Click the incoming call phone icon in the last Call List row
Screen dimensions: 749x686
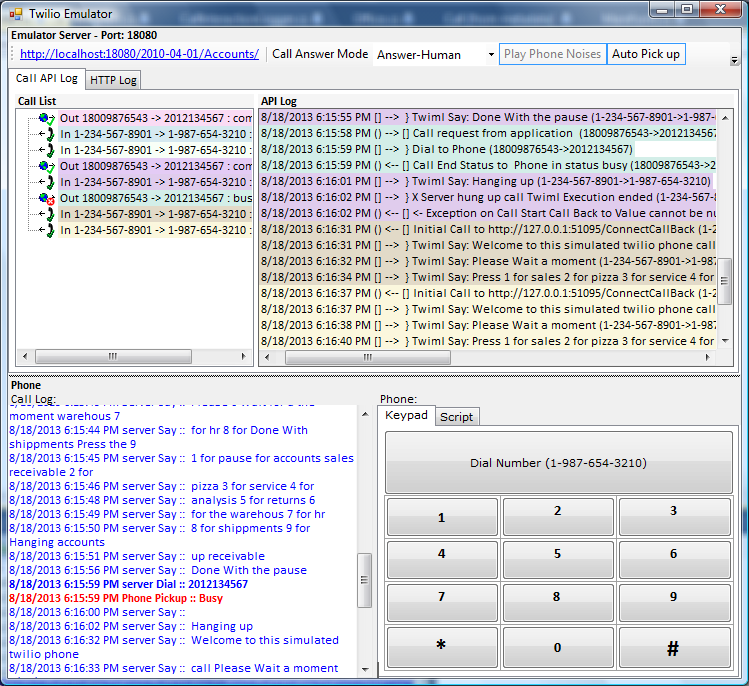coord(47,230)
